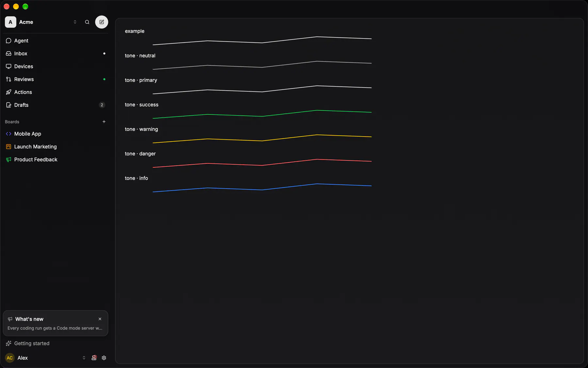The width and height of the screenshot is (588, 368).
Task: Click the tone · neutral label
Action: 140,56
